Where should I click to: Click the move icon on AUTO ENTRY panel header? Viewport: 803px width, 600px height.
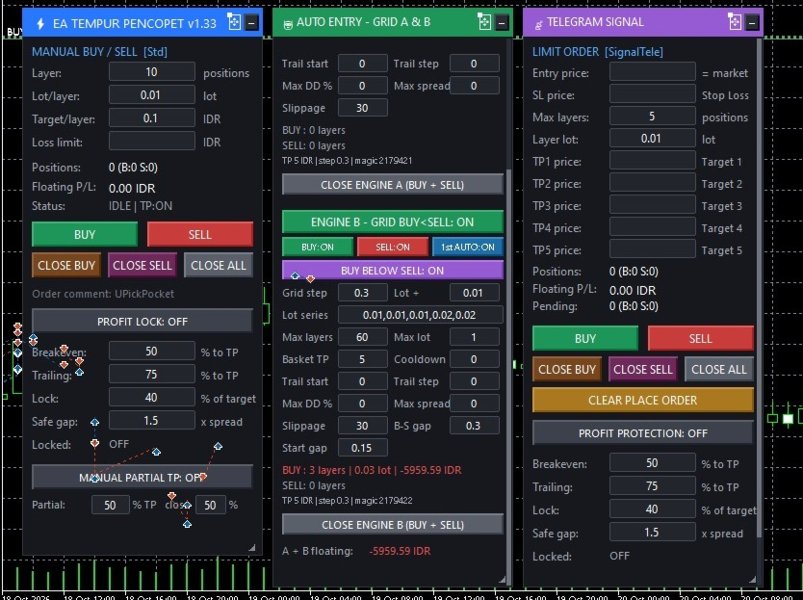484,22
